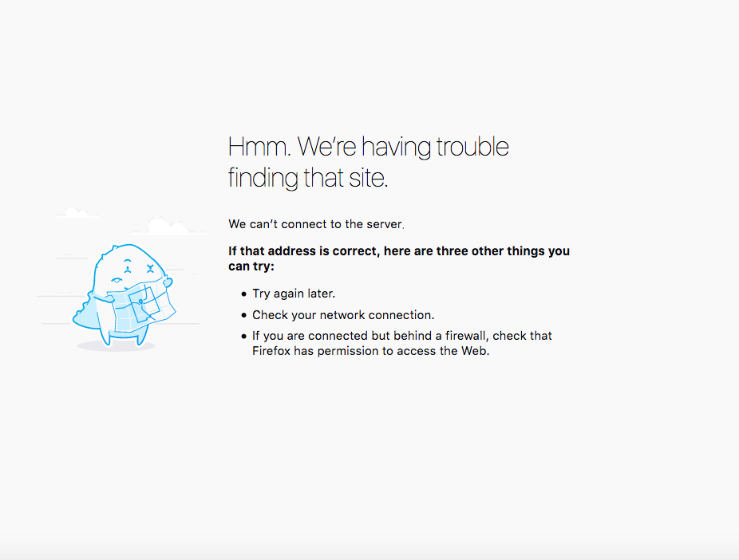Click the dinosaur's sad mouth

point(116,280)
